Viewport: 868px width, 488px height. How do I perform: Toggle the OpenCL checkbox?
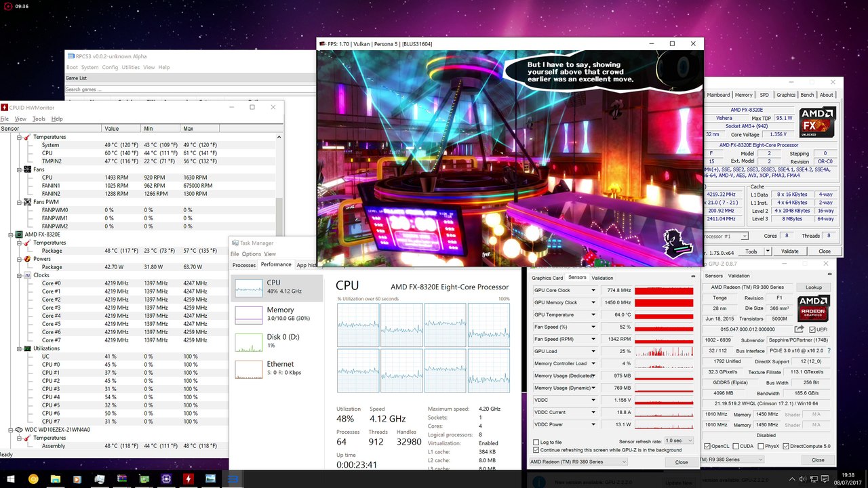tap(708, 446)
